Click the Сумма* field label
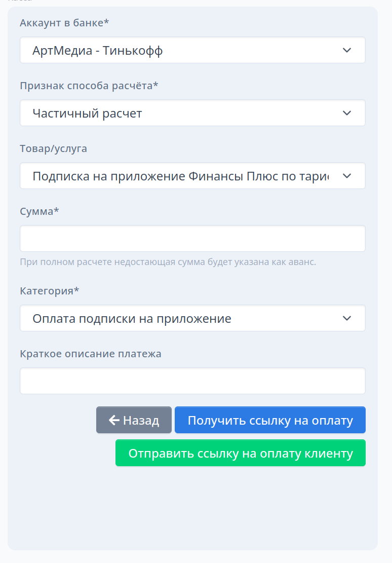The image size is (392, 563). pos(39,211)
